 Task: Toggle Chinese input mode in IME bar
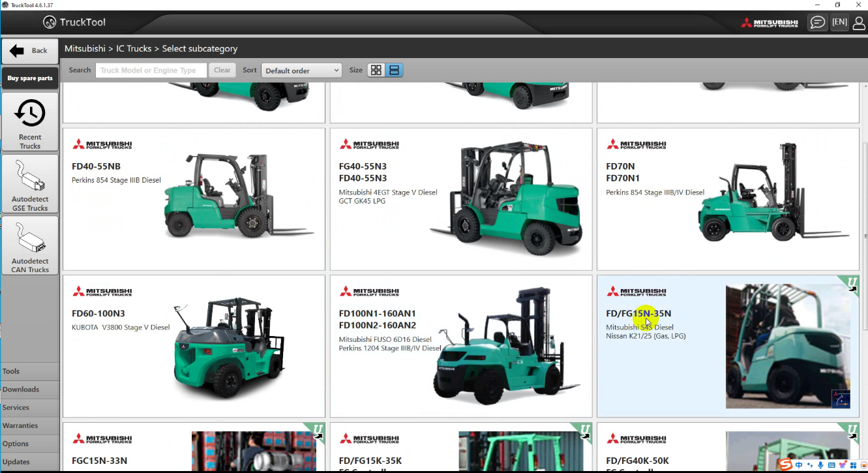(x=799, y=465)
